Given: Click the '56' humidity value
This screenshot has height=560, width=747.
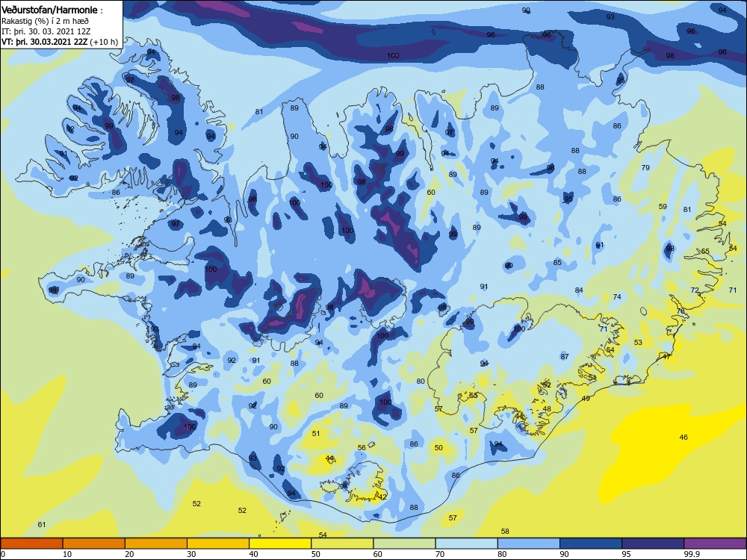Looking at the screenshot, I should pyautogui.click(x=362, y=447).
